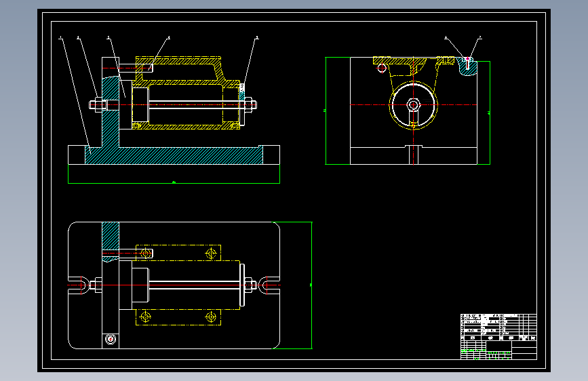Select the left U-slot in the top view base

79,285
